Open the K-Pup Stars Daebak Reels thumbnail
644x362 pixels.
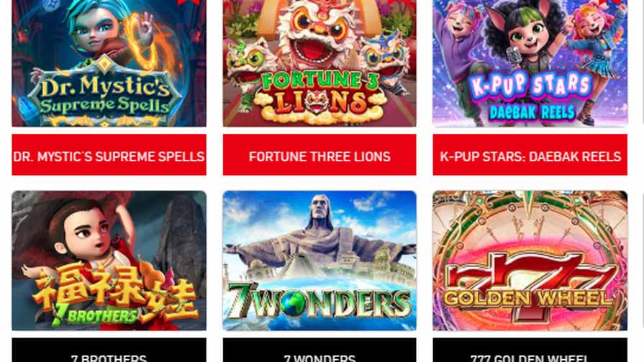pyautogui.click(x=530, y=63)
